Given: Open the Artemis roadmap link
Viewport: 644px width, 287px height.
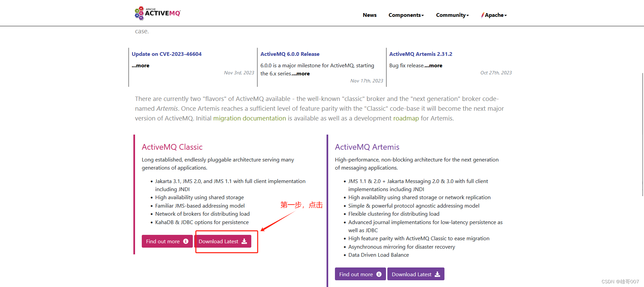Looking at the screenshot, I should (406, 118).
